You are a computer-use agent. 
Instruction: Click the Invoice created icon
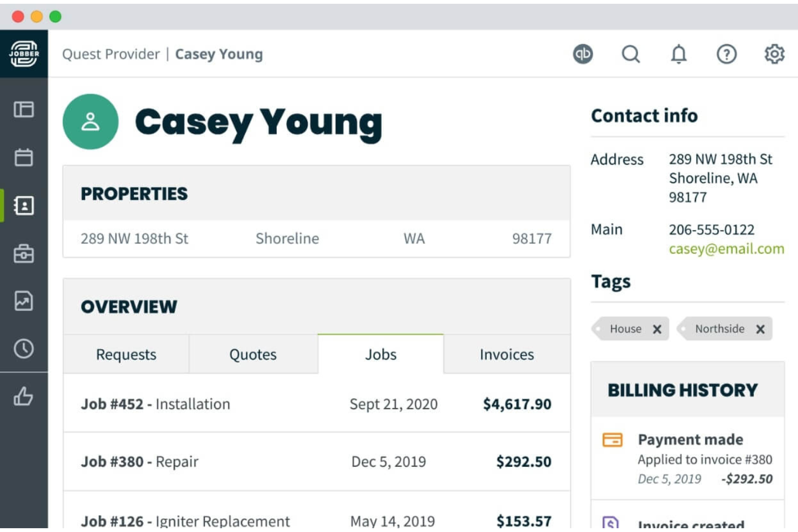610,523
